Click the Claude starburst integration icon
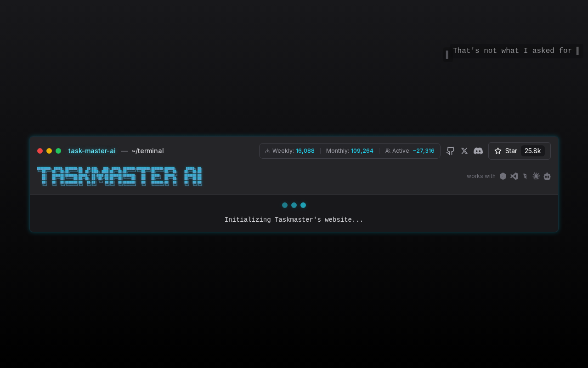Image resolution: width=588 pixels, height=368 pixels. [536, 176]
